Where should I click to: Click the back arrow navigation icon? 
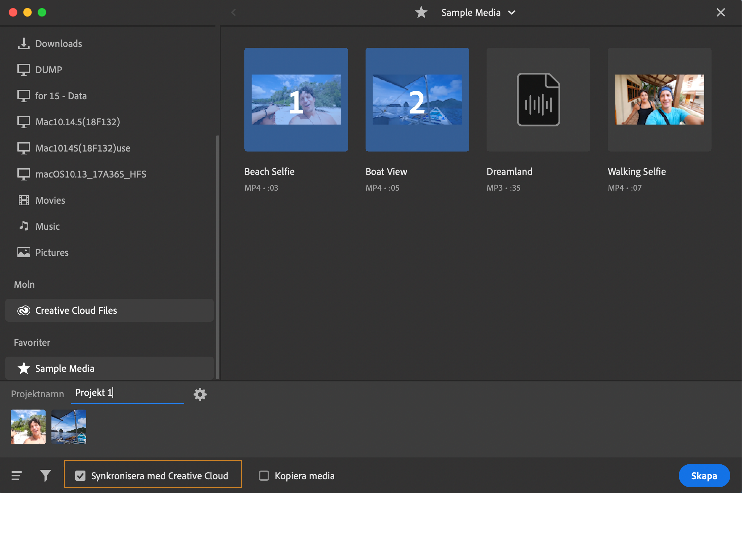(x=234, y=13)
